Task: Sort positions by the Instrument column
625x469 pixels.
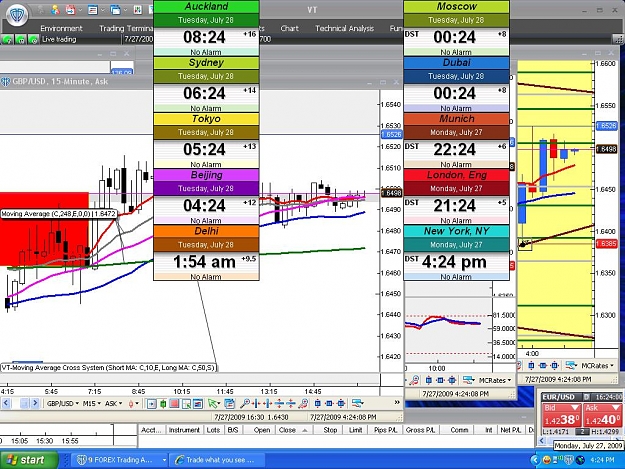Action: point(184,430)
